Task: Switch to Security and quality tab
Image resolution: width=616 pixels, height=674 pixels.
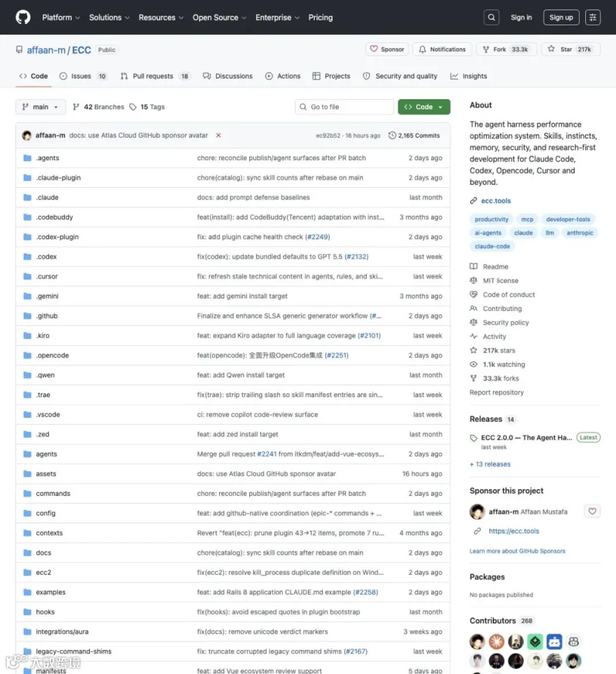Action: coord(400,76)
